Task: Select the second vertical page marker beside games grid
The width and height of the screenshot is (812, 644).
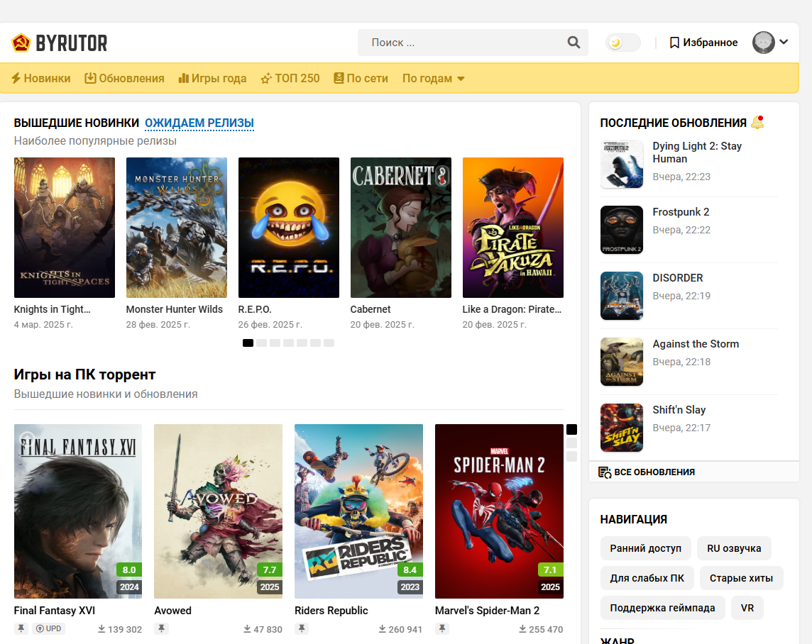Action: pyautogui.click(x=571, y=443)
